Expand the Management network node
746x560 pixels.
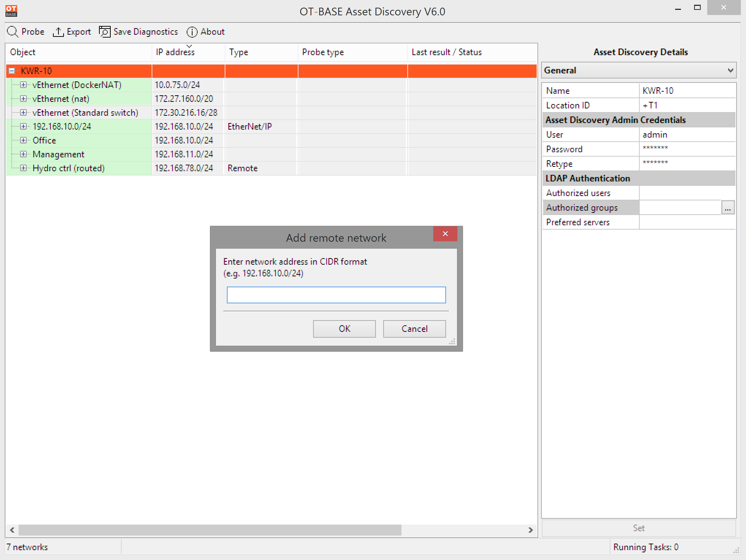(x=23, y=154)
